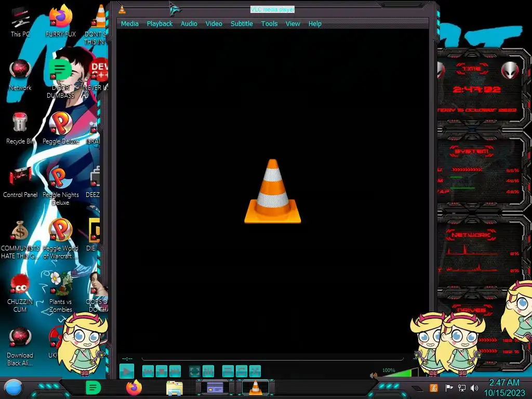
Task: Open the Media menu
Action: coord(129,24)
